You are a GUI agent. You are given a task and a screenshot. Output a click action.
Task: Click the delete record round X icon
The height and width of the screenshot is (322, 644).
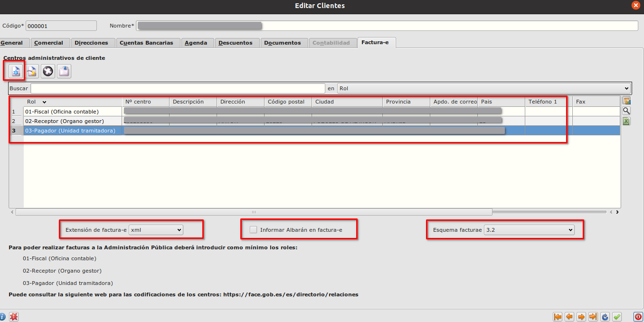click(x=48, y=71)
